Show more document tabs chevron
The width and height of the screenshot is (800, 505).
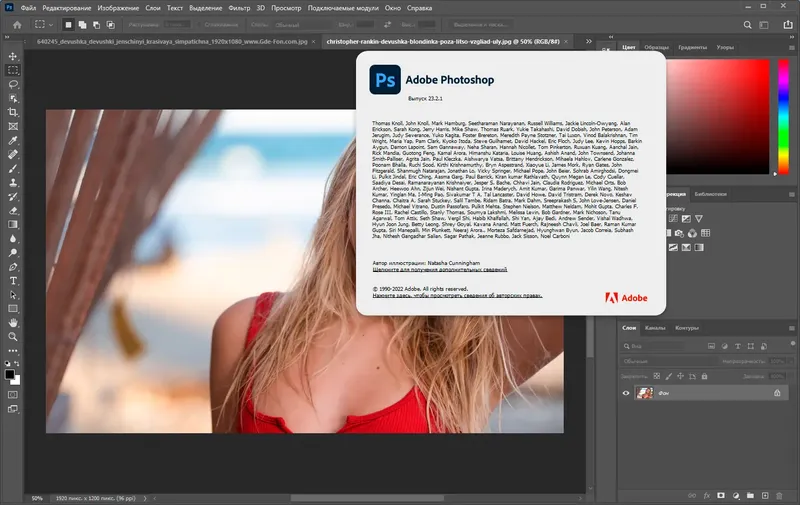[589, 41]
